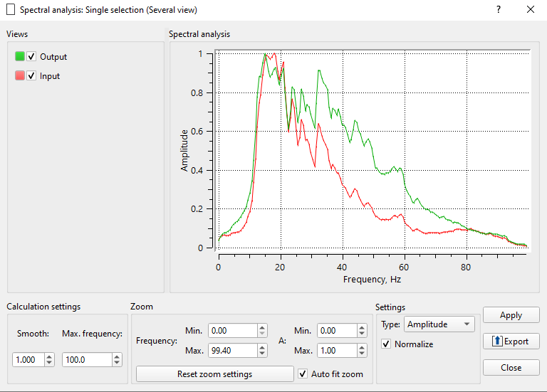Click the Export button's arrow icon
The width and height of the screenshot is (547, 392).
[x=497, y=341]
